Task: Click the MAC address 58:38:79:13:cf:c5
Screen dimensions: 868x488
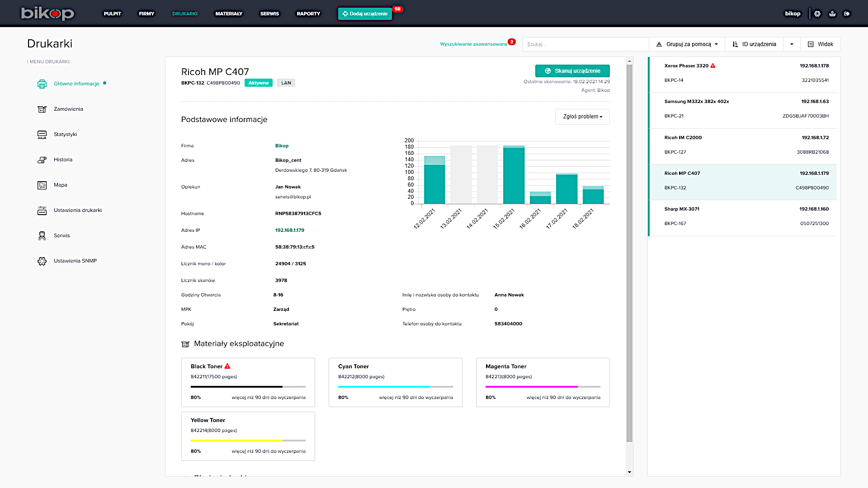Action: pyautogui.click(x=295, y=247)
